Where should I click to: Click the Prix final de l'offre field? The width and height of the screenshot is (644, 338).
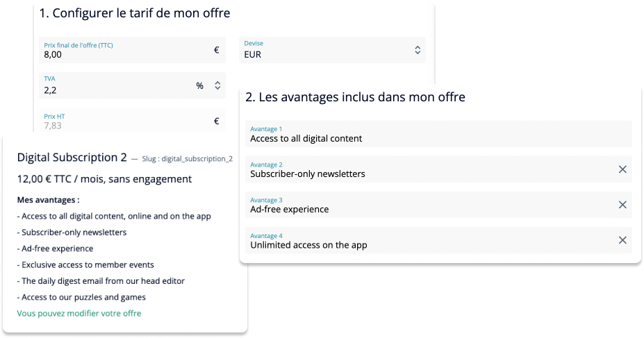(132, 50)
